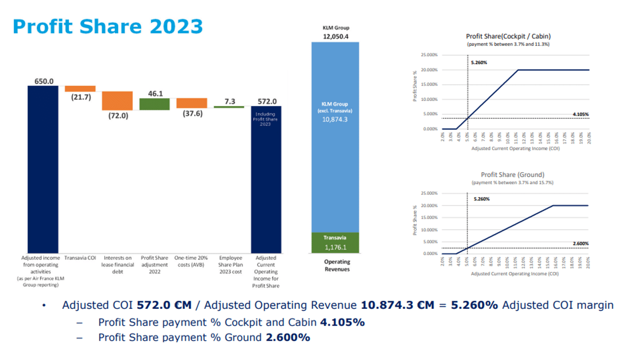The height and width of the screenshot is (363, 644).
Task: Select the 7.3 employee share plan value
Action: pos(229,101)
